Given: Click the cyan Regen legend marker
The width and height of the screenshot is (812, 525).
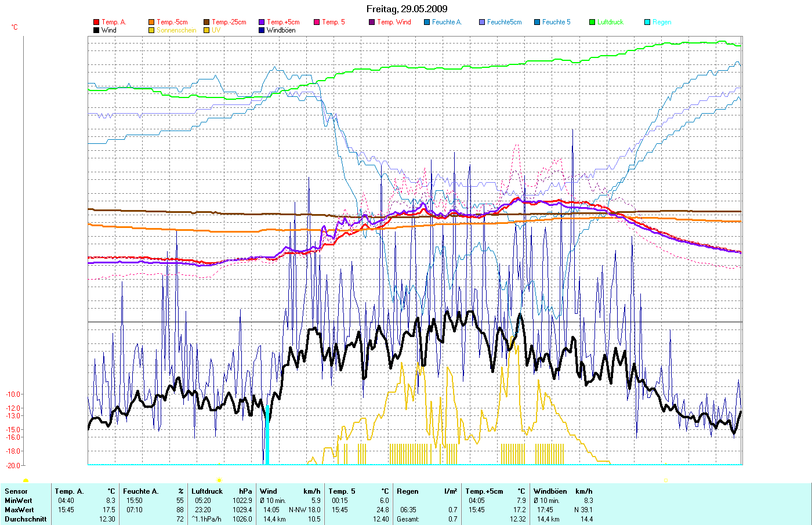Looking at the screenshot, I should (647, 23).
